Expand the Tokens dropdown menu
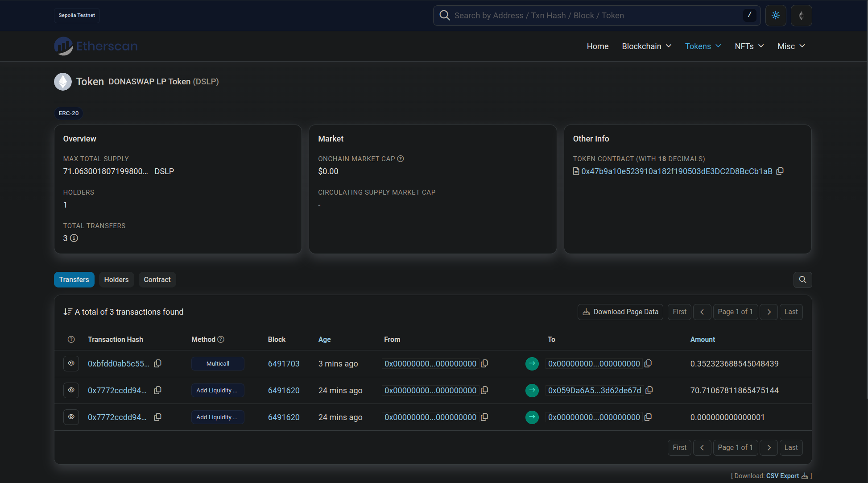The height and width of the screenshot is (483, 868). (x=703, y=46)
